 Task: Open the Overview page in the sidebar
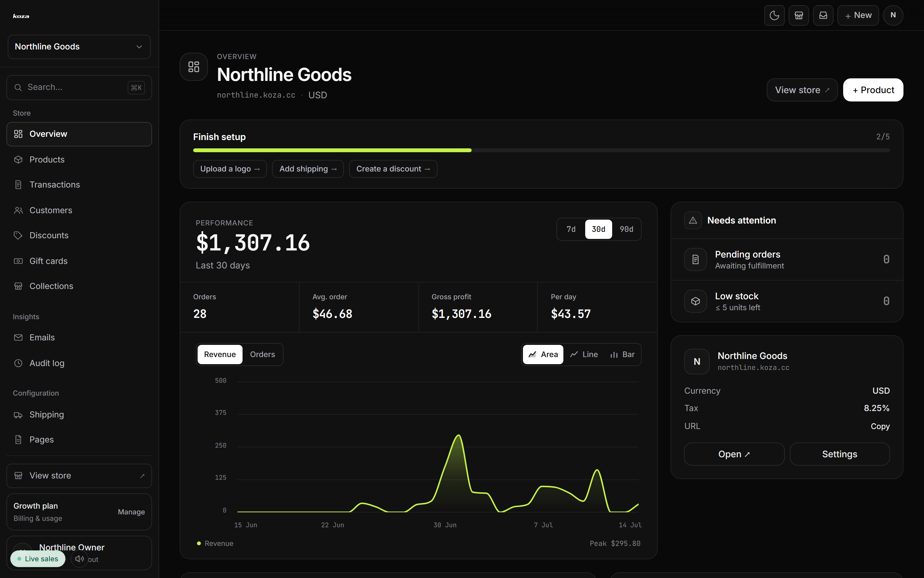[79, 134]
